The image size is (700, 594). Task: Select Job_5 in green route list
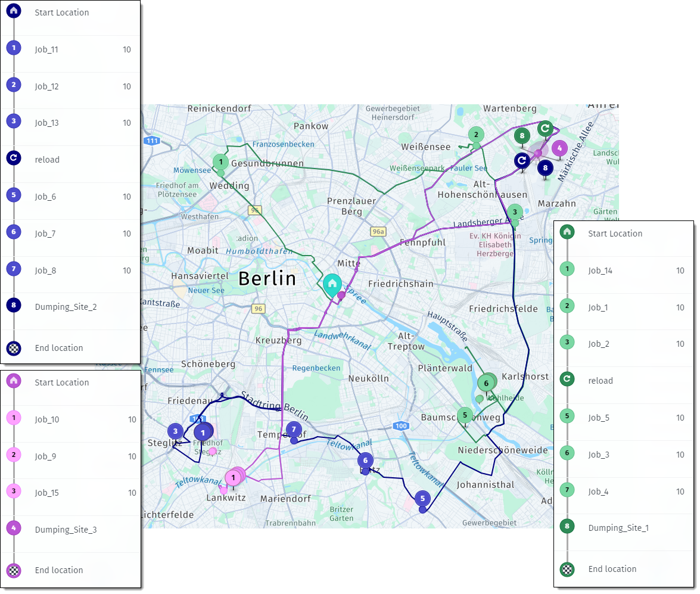coord(624,418)
